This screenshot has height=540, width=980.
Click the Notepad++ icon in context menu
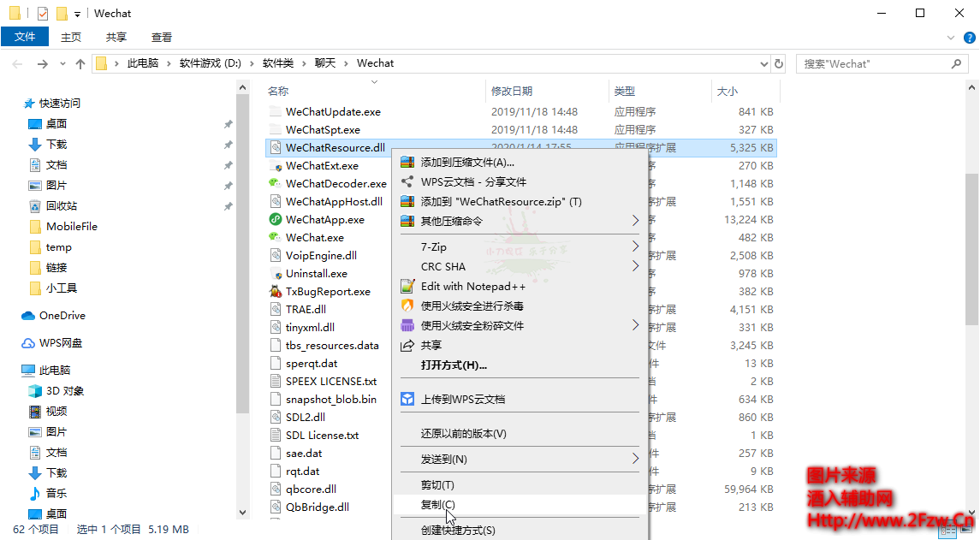[x=407, y=286]
